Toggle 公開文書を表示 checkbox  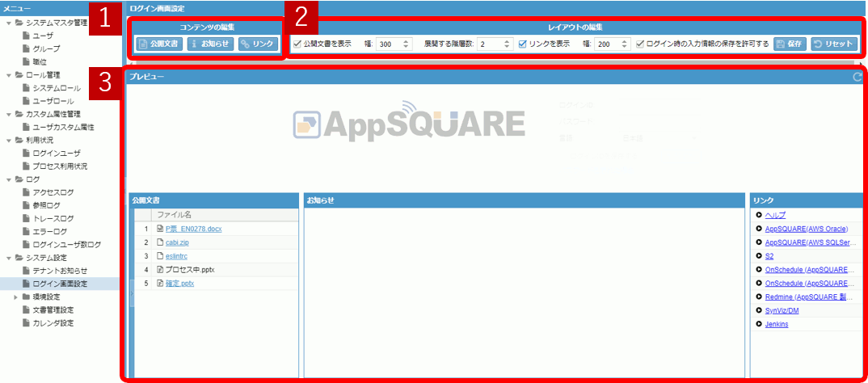tap(298, 44)
